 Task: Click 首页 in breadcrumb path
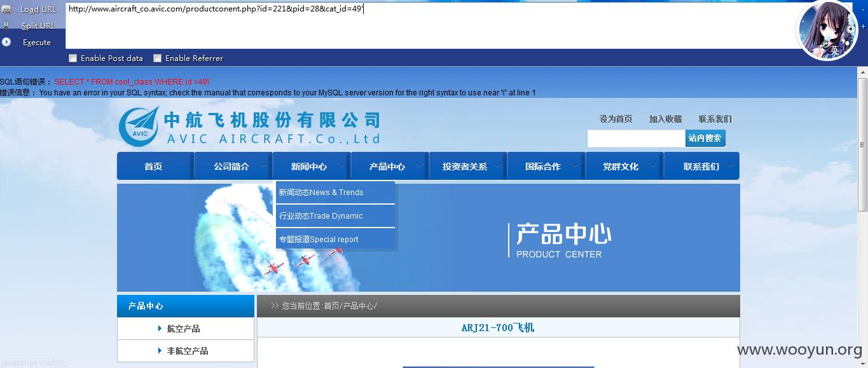pos(331,306)
